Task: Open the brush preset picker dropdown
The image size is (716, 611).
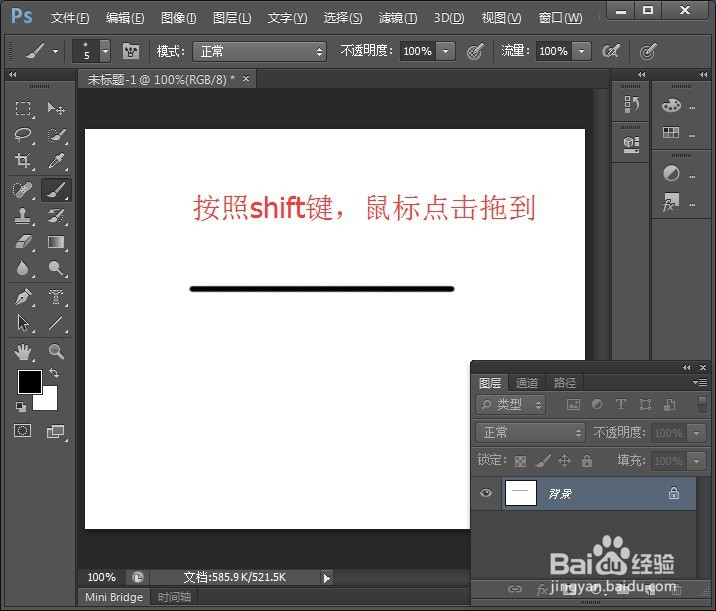Action: (105, 51)
